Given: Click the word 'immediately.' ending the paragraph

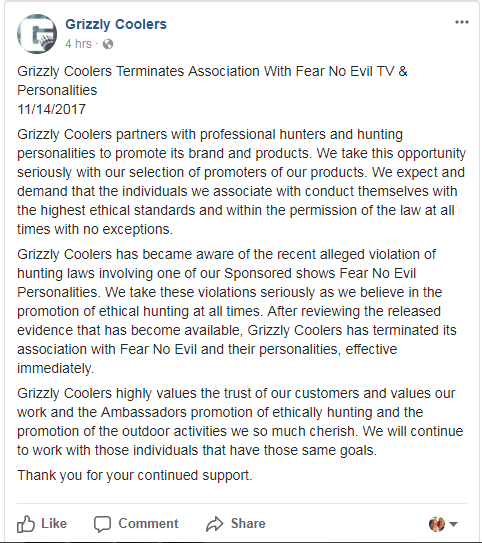Looking at the screenshot, I should tap(56, 368).
